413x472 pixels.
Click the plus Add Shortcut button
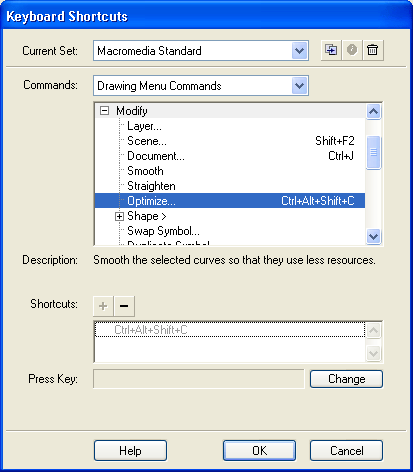click(103, 306)
